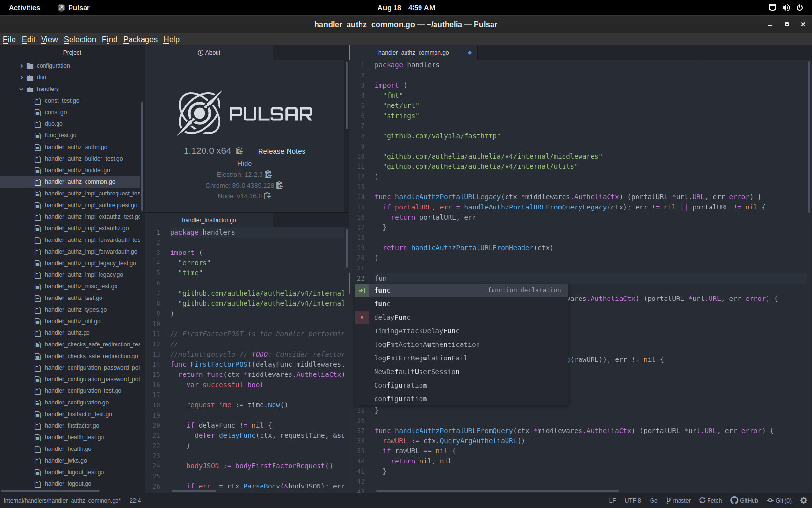
Task: Open handler_logout.go in tree
Action: (x=68, y=484)
